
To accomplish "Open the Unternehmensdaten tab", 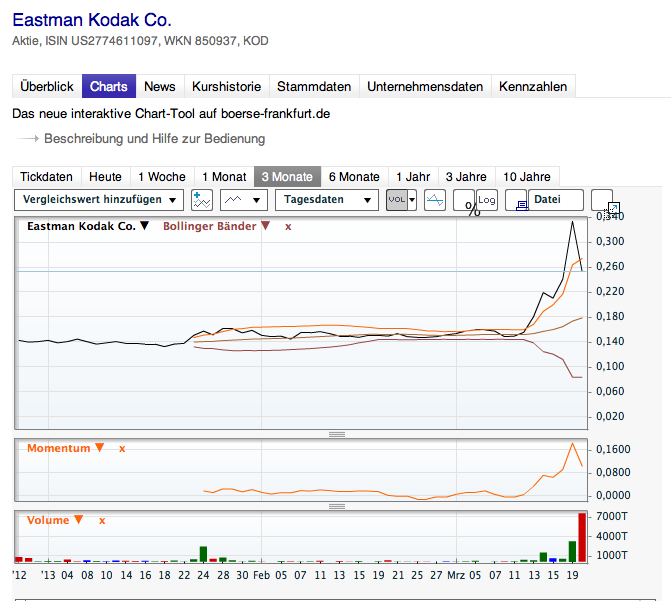I will (x=425, y=86).
